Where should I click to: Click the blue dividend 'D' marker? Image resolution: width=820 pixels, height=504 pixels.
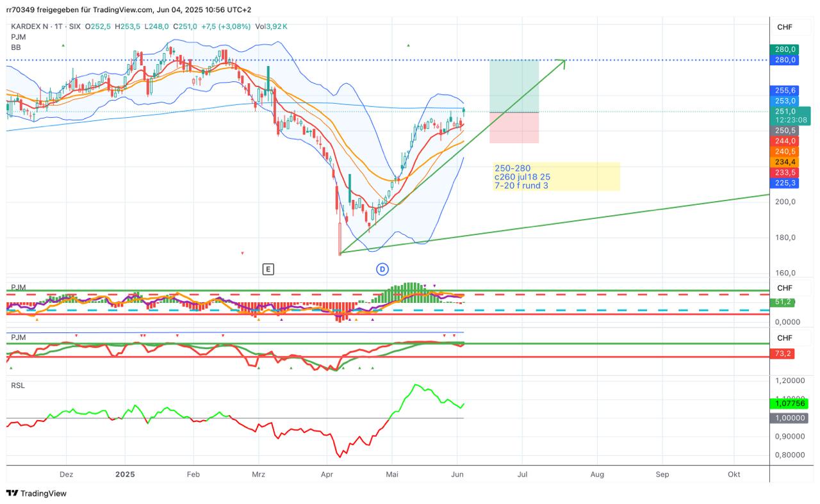(x=382, y=269)
